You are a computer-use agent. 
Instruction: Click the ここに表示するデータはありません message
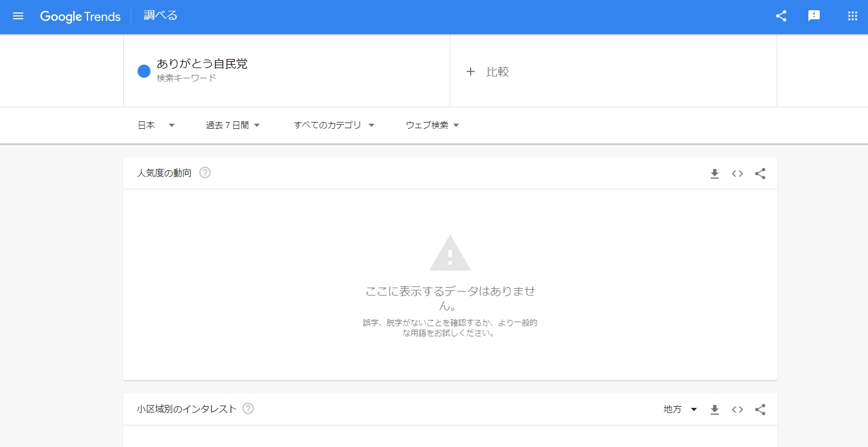click(x=450, y=298)
